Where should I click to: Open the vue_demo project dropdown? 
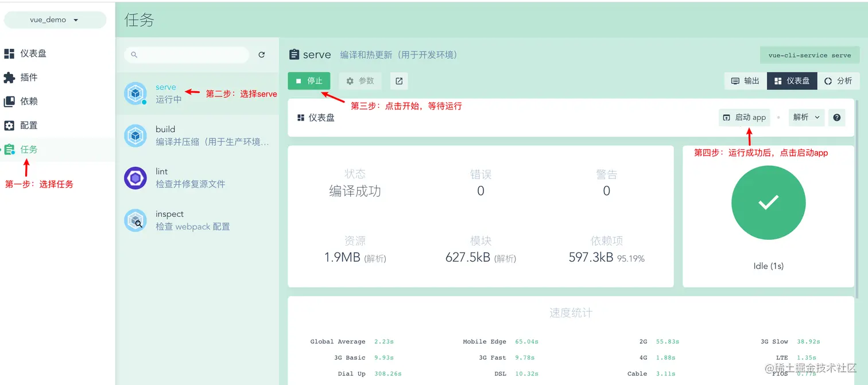(x=55, y=20)
